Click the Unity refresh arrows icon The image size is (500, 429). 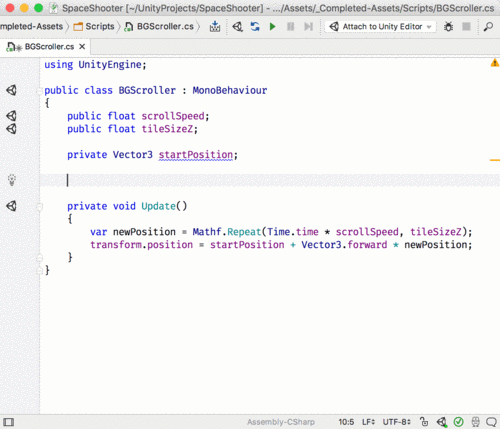pyautogui.click(x=255, y=26)
